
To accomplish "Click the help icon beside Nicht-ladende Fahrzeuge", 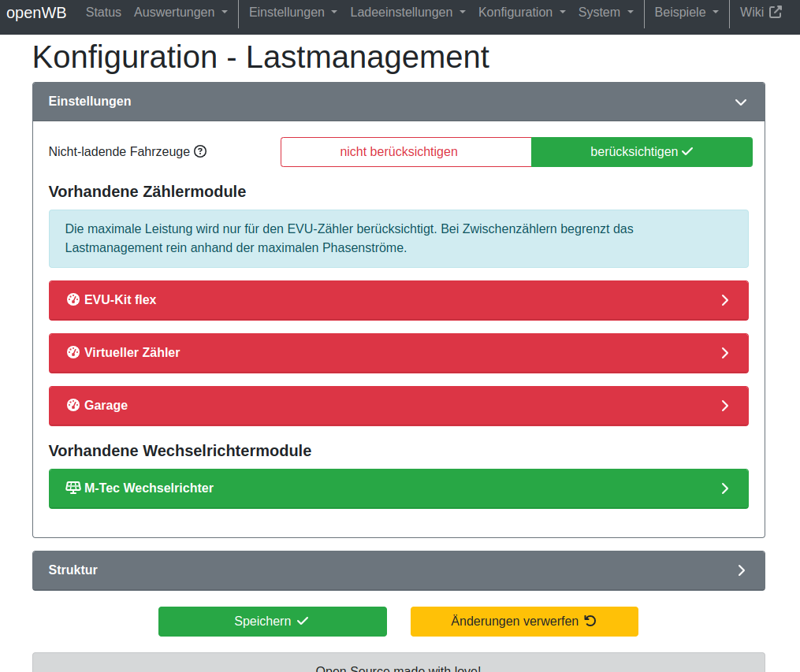I will point(200,152).
